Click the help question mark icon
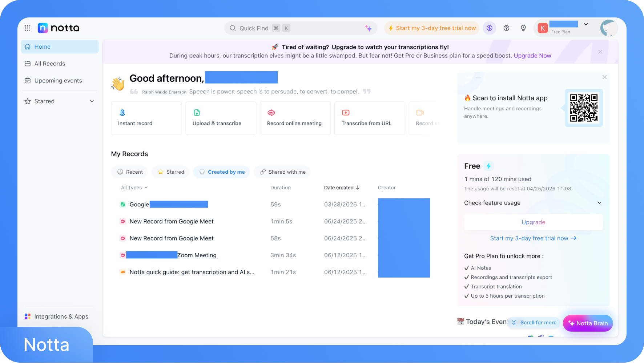 [x=506, y=28]
